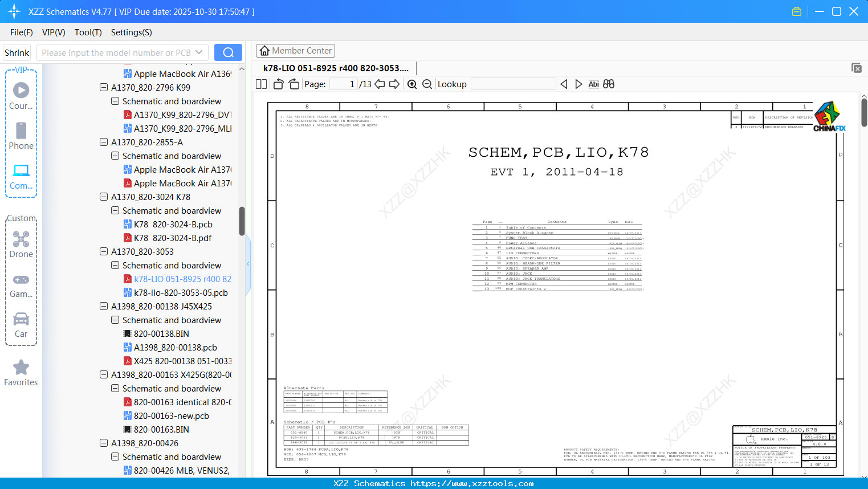Collapse the A1370_820-3053 node
Viewport: 868px width, 489px height.
(x=104, y=252)
